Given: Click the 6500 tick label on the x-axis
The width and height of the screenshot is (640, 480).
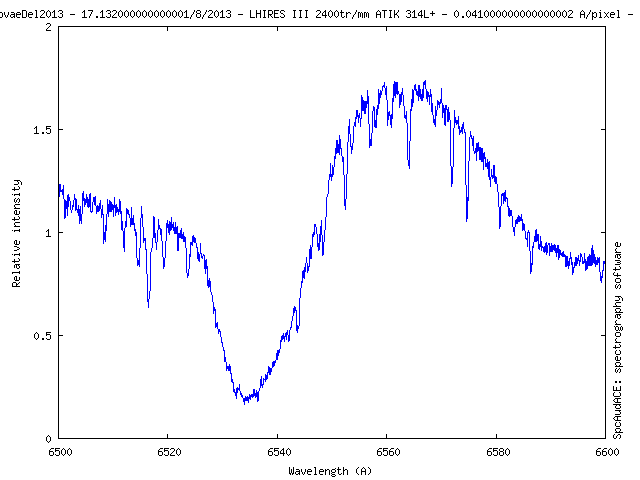Looking at the screenshot, I should (59, 452).
